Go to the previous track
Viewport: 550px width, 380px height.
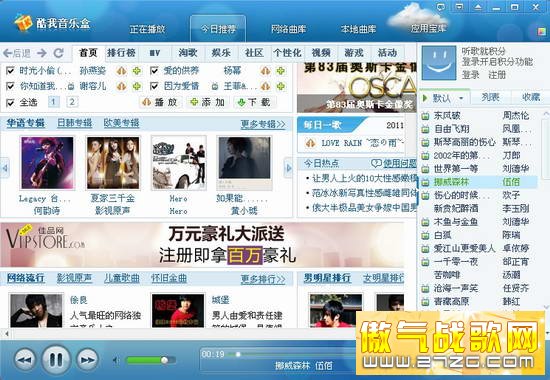click(x=25, y=360)
